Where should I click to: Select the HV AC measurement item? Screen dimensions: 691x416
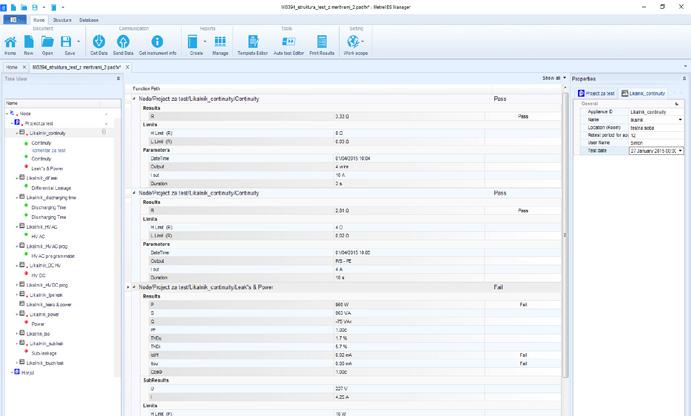click(x=38, y=237)
